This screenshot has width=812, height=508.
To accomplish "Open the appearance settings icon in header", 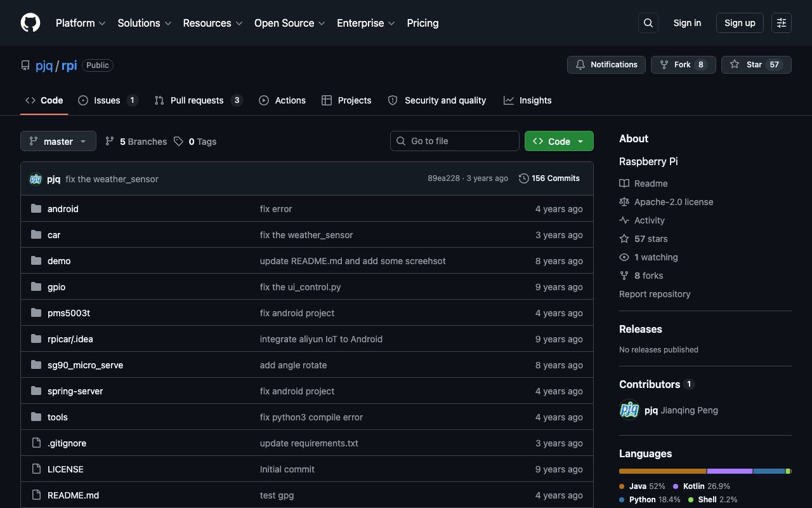I will pos(782,23).
